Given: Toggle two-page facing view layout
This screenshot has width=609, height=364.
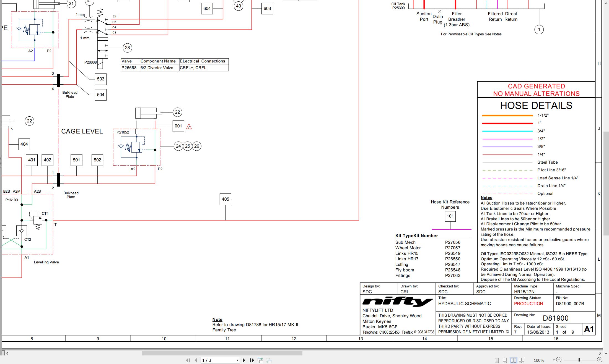Looking at the screenshot, I should [513, 360].
